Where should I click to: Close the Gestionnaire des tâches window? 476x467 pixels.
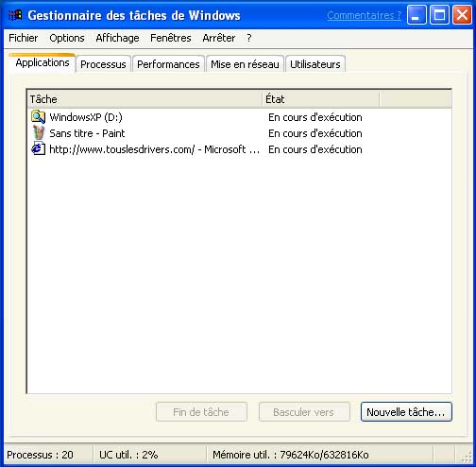[462, 15]
